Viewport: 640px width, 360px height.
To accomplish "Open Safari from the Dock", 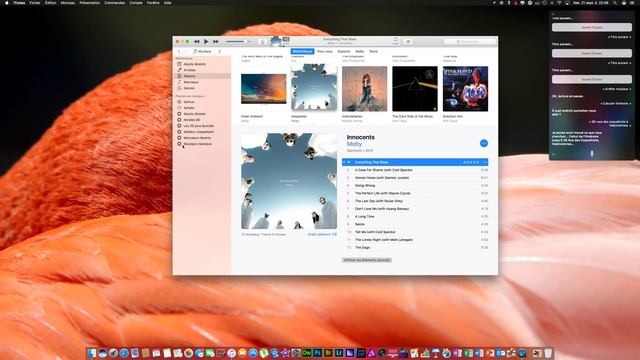I will click(x=124, y=353).
